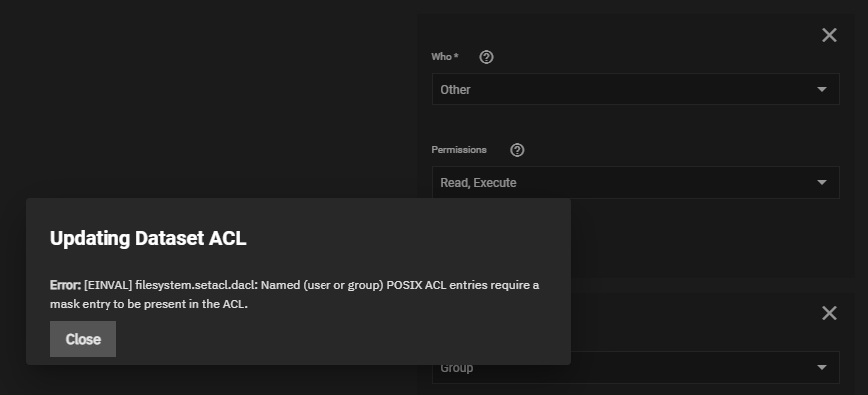Click the "Read, Execute" value in the Permissions field
This screenshot has height=395, width=868.
pos(478,182)
